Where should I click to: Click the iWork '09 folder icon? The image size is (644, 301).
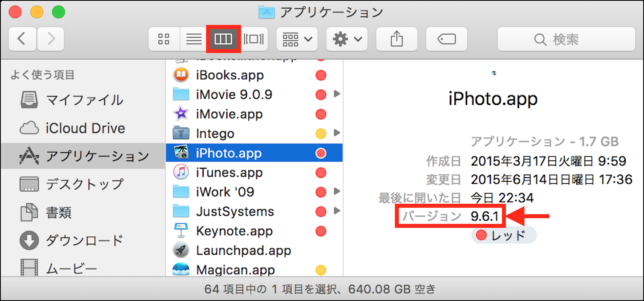181,192
